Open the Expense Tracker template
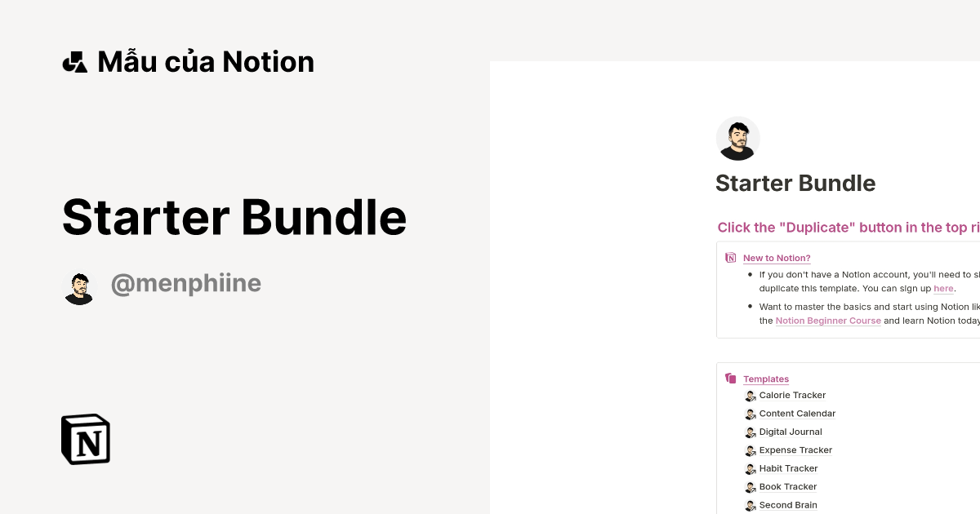The width and height of the screenshot is (980, 514). (795, 450)
